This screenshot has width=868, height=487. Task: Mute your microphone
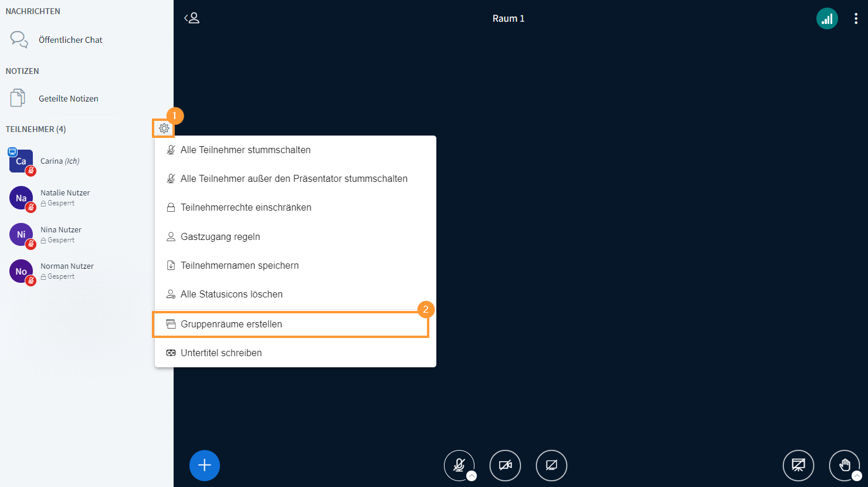pyautogui.click(x=459, y=465)
